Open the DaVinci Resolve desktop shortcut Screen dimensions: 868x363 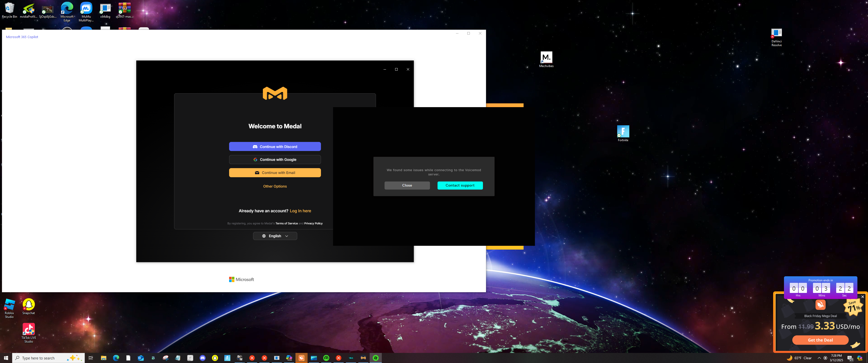pos(776,37)
